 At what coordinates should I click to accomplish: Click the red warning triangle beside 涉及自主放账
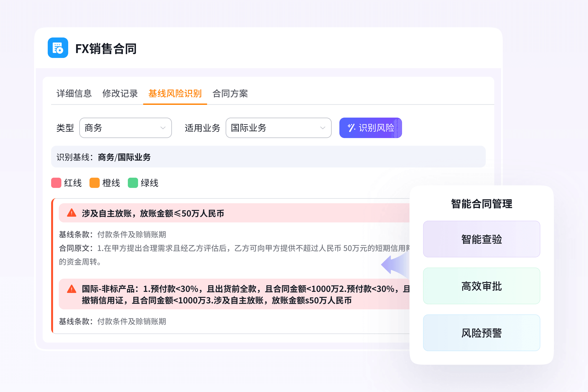tap(72, 213)
